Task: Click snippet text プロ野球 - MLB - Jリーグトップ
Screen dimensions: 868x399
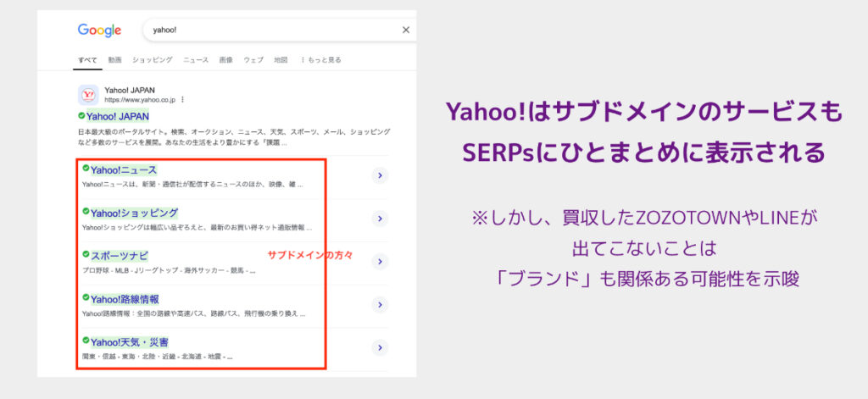Action: (169, 271)
